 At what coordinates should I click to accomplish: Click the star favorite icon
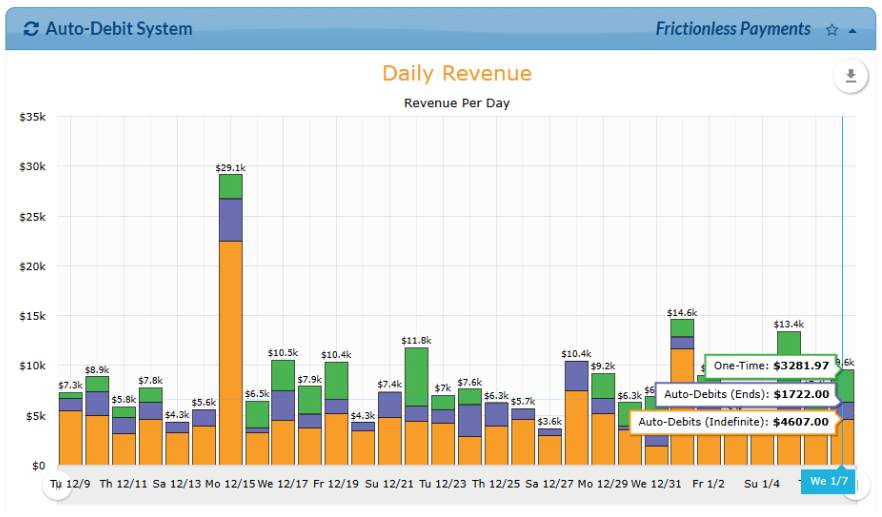click(832, 30)
